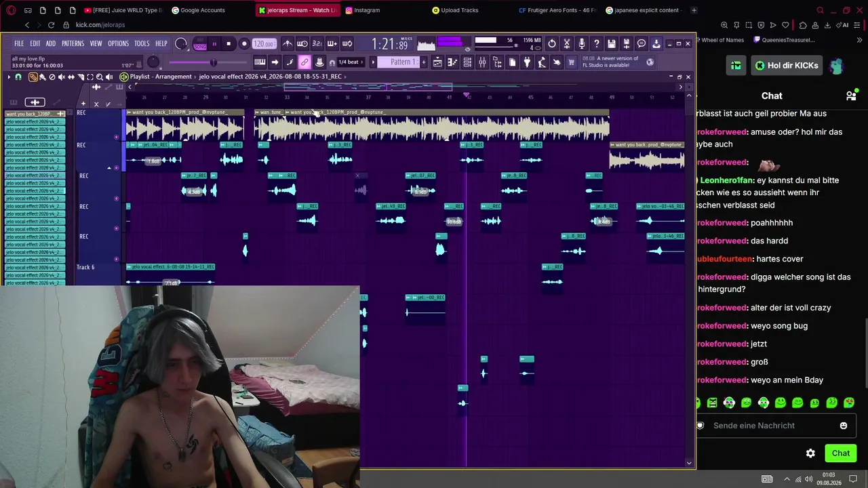
Task: Click the Render export audio icon
Action: pos(627,44)
